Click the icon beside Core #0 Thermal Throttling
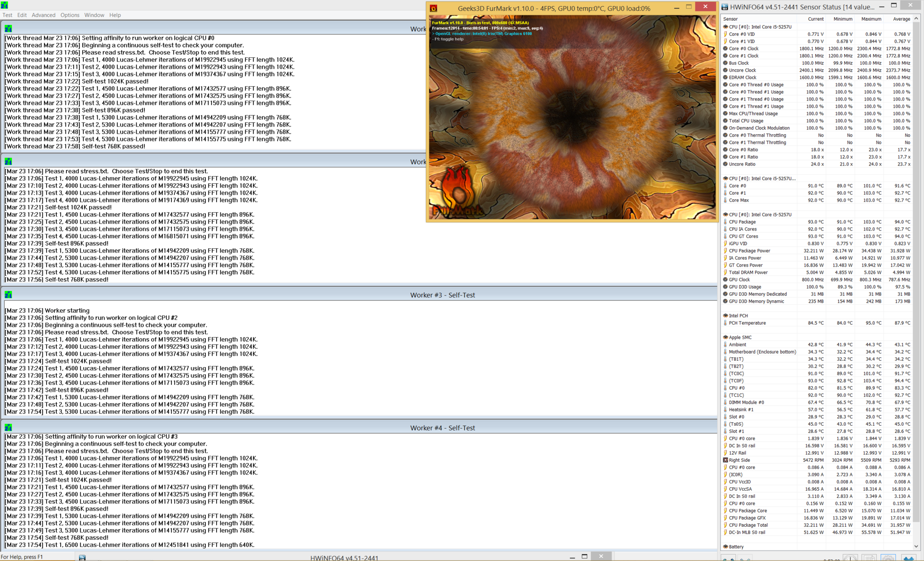924x561 pixels. (725, 135)
